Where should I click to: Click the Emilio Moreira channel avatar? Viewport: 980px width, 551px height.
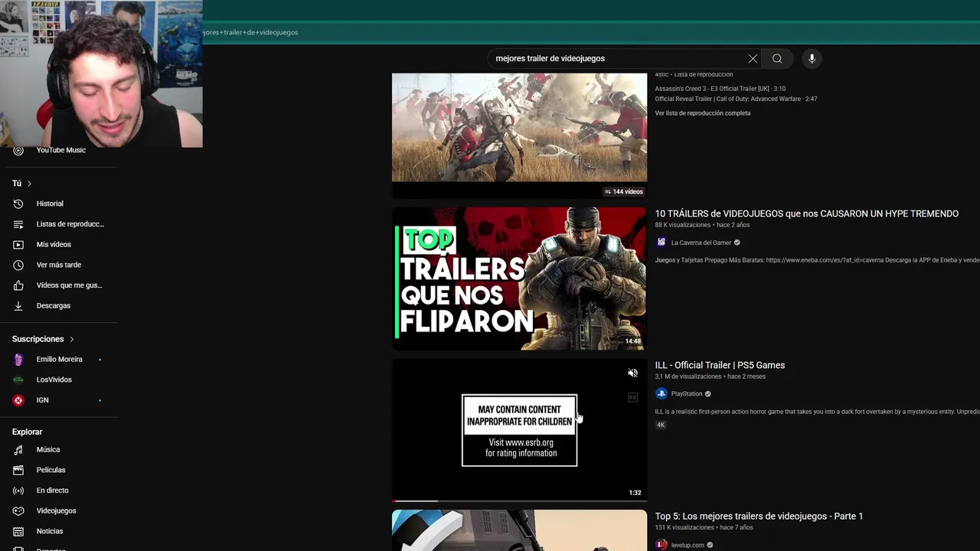[19, 360]
